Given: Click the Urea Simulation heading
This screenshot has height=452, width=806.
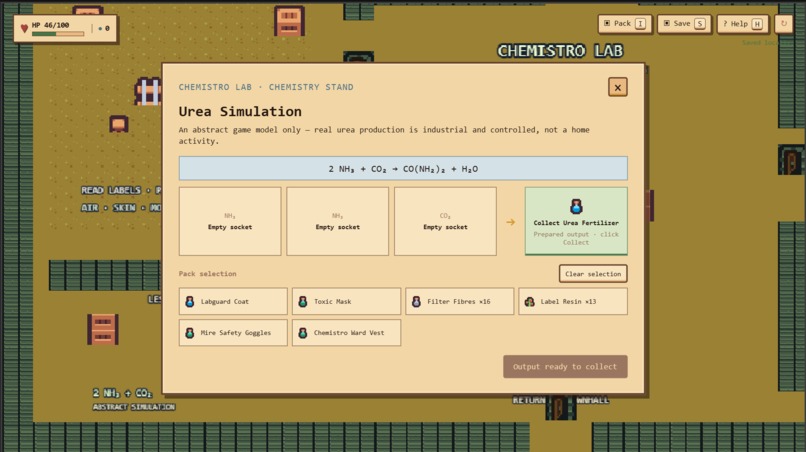Looking at the screenshot, I should pyautogui.click(x=240, y=112).
